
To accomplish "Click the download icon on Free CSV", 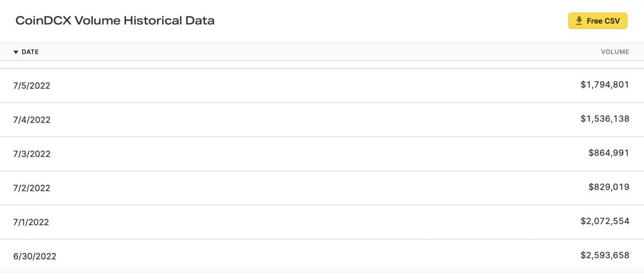I will coord(579,21).
